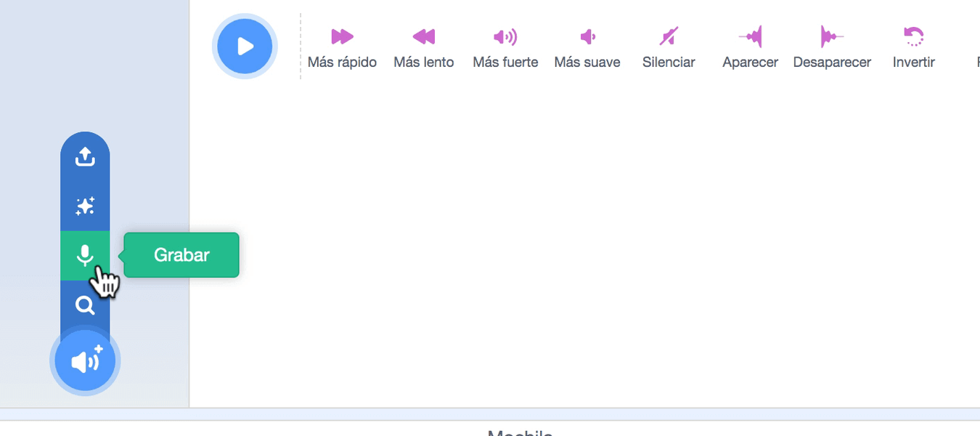Click the "Silenciar" text label
Image resolution: width=980 pixels, height=436 pixels.
click(669, 62)
